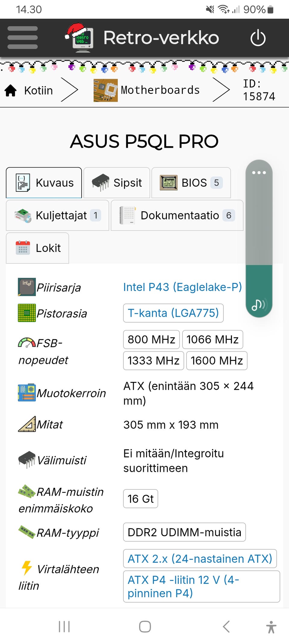Tap the ASUS P5QL PRO heading
289x644 pixels.
pyautogui.click(x=144, y=141)
